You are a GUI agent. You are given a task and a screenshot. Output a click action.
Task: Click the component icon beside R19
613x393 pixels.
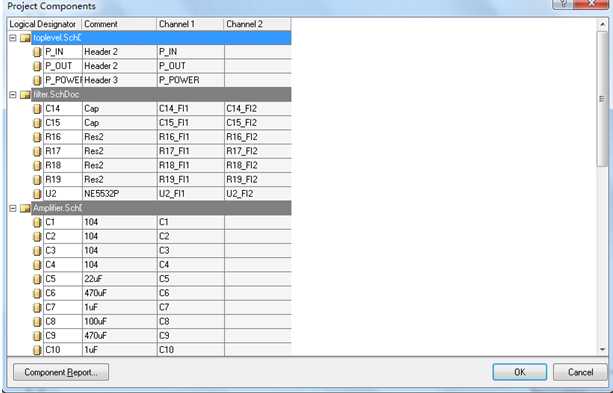[37, 179]
